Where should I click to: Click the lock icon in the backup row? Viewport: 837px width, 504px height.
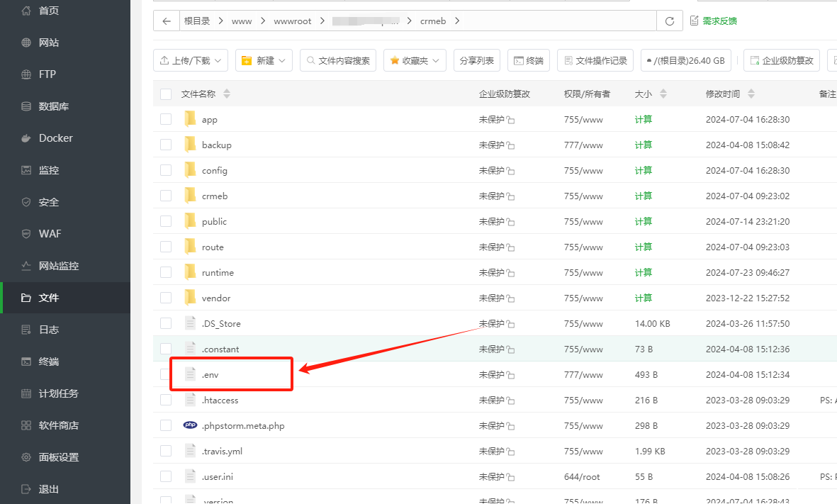(x=510, y=146)
